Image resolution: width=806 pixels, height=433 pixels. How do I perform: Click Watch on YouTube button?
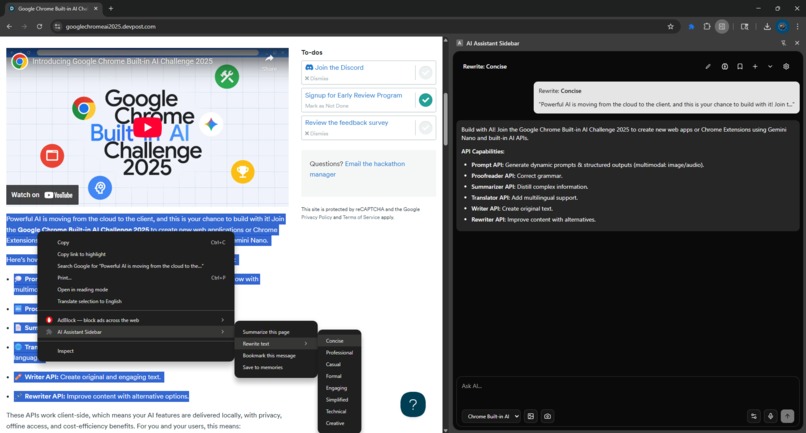pos(42,195)
